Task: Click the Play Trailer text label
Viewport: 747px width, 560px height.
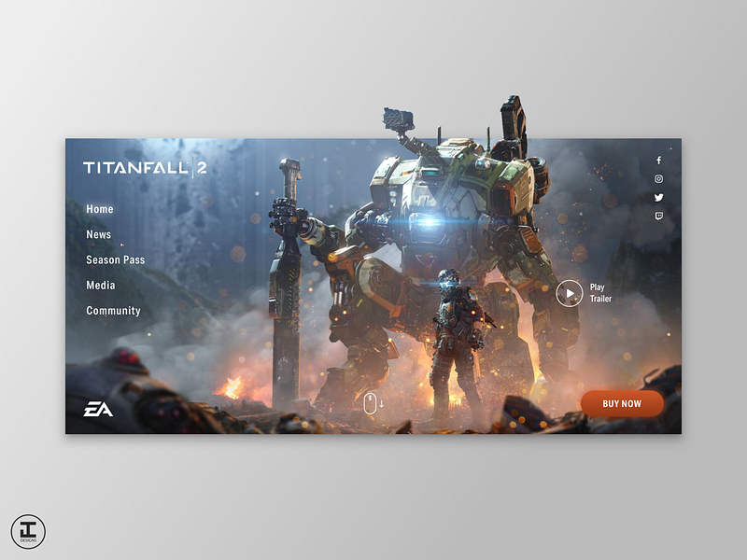Action: click(600, 293)
